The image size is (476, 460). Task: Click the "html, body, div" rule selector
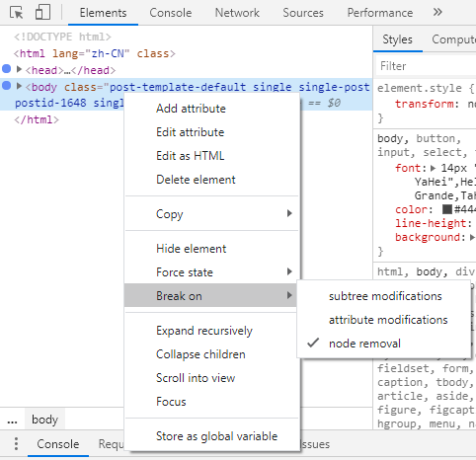426,271
